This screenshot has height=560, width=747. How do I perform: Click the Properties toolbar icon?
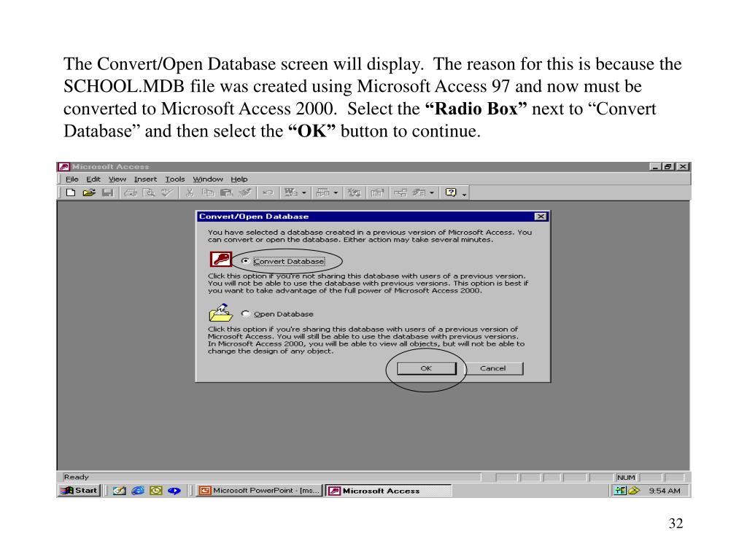[x=377, y=192]
